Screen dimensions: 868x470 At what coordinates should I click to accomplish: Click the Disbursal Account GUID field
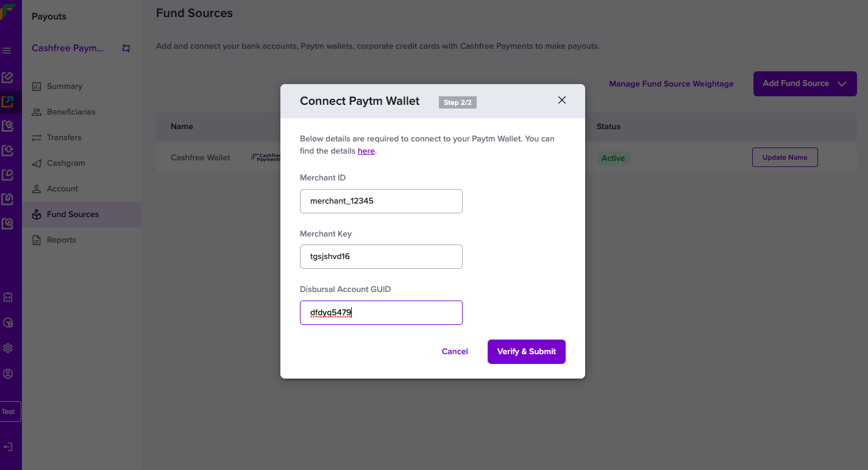381,313
